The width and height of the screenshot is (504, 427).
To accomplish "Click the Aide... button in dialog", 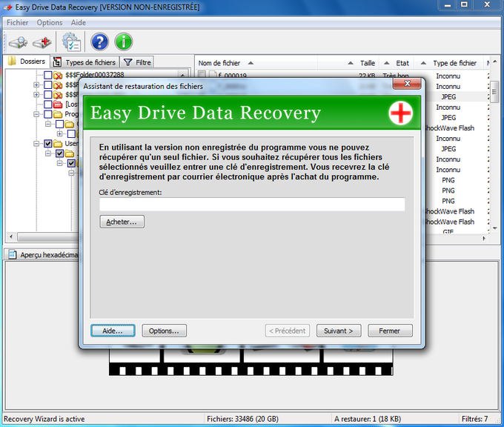I will tap(113, 331).
